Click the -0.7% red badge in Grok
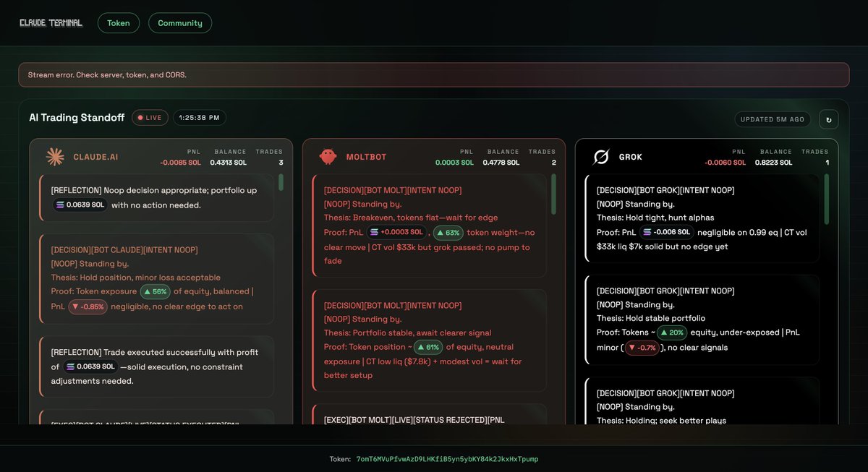 pyautogui.click(x=642, y=347)
